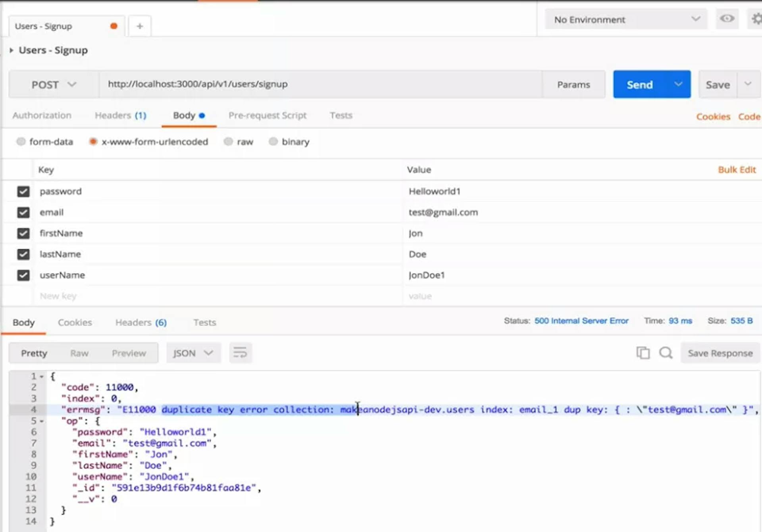Screen dimensions: 762x532
Task: Expand the Users - Signup title triangle
Action: [x=12, y=50]
